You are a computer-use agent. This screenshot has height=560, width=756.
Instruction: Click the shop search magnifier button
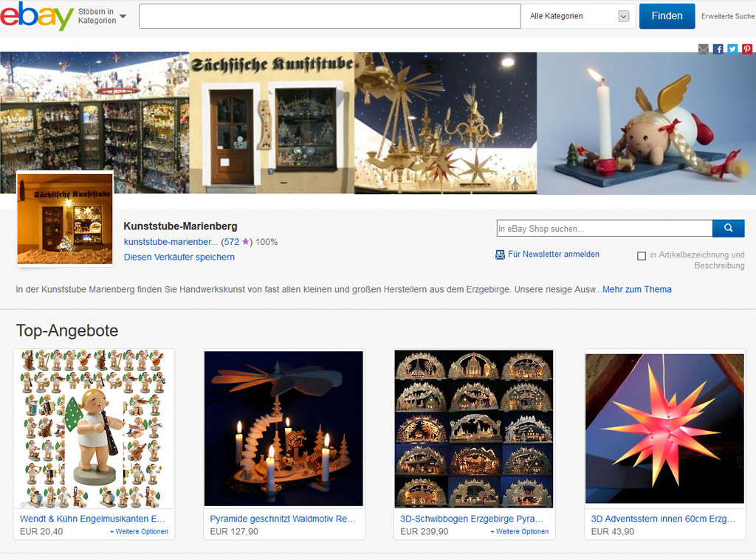728,228
